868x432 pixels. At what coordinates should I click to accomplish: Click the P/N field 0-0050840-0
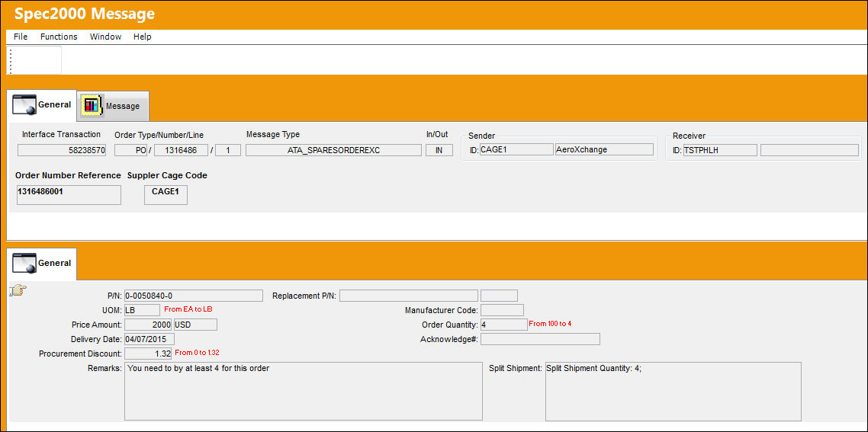tap(193, 296)
